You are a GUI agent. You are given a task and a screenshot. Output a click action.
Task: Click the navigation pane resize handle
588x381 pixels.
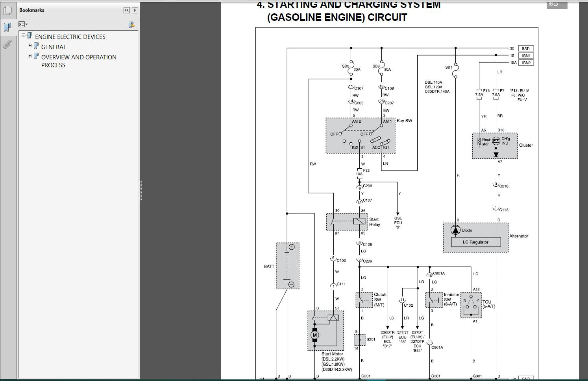coord(141,191)
